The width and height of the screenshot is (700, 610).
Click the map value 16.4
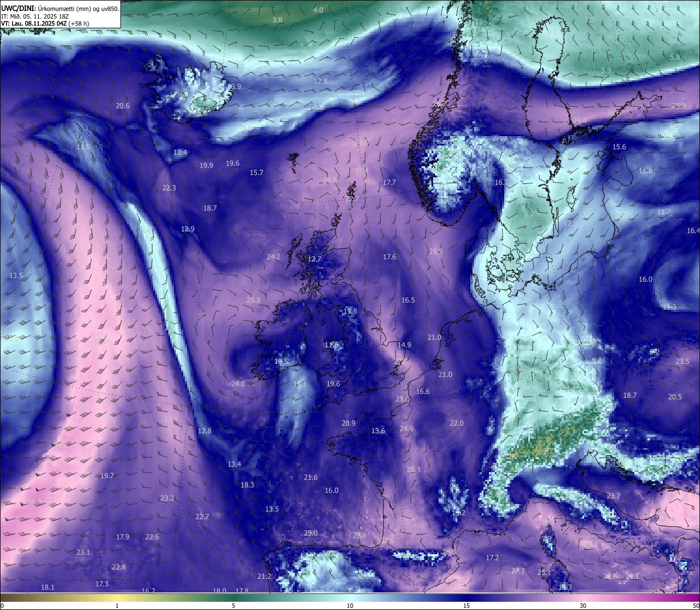(693, 231)
